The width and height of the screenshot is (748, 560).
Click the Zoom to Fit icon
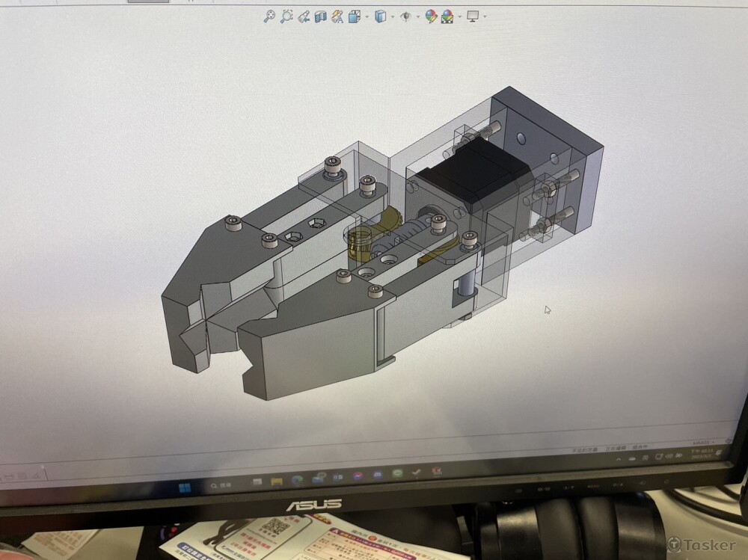pos(269,16)
